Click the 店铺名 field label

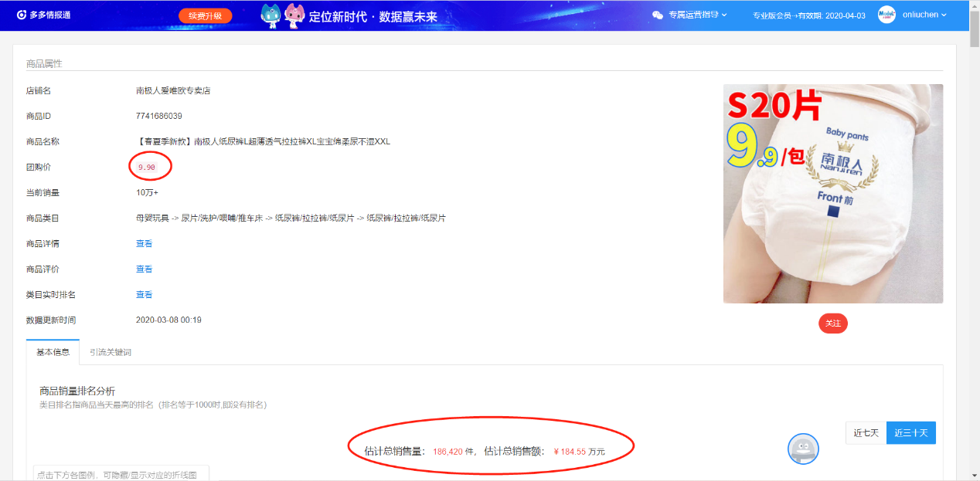click(39, 91)
